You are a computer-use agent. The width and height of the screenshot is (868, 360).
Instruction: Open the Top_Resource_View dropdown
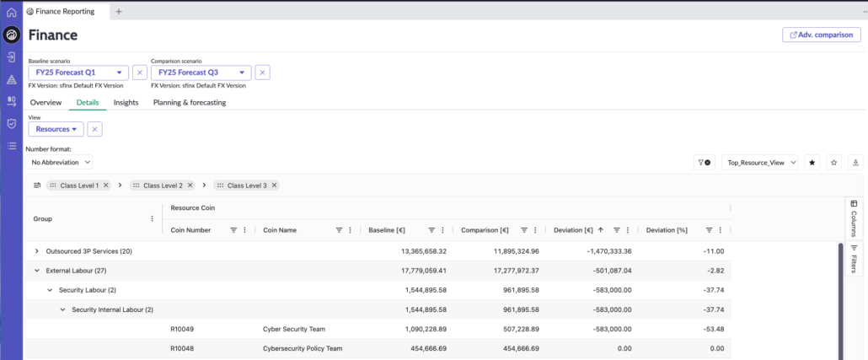pyautogui.click(x=758, y=162)
